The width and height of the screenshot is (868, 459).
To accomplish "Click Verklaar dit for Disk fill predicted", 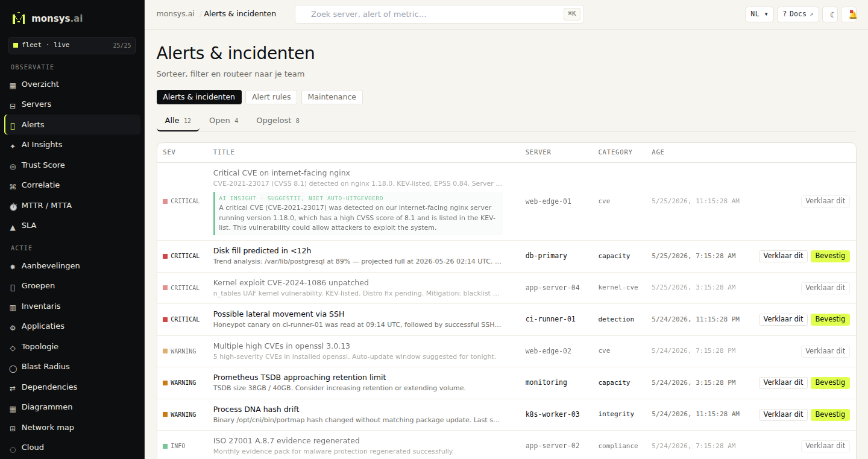I will pos(783,256).
